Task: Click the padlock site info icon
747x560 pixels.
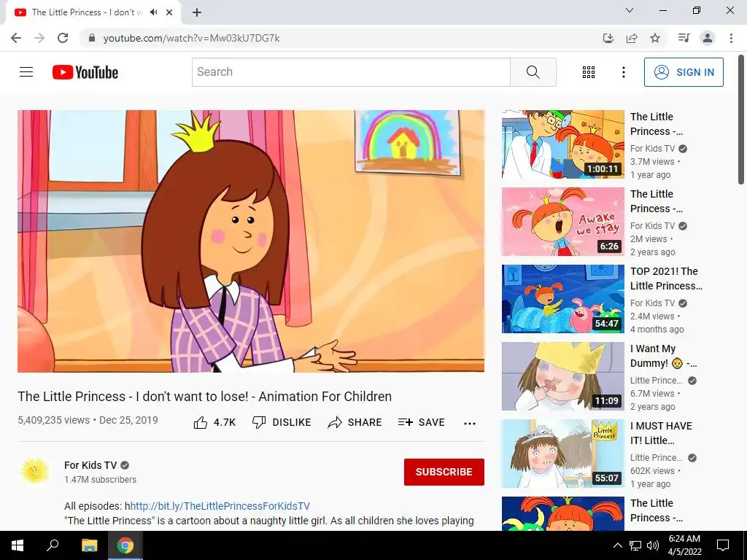Action: [92, 38]
